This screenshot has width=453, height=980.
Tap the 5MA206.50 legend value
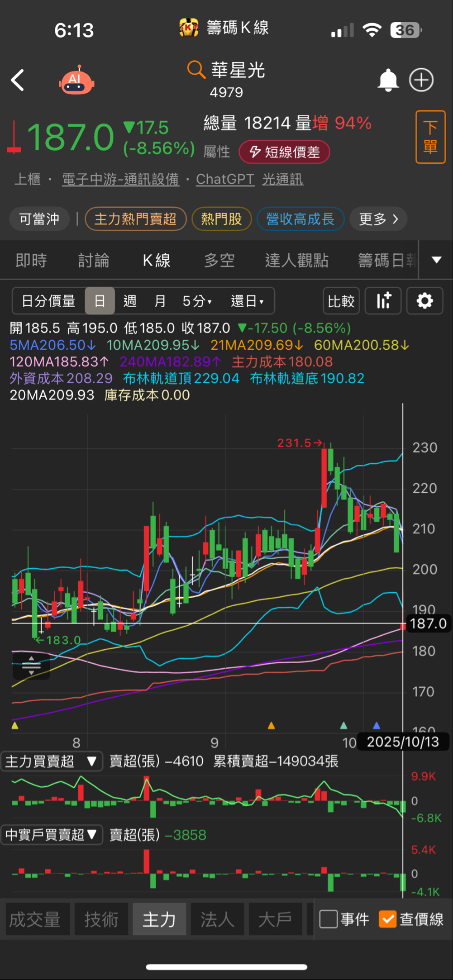point(53,345)
